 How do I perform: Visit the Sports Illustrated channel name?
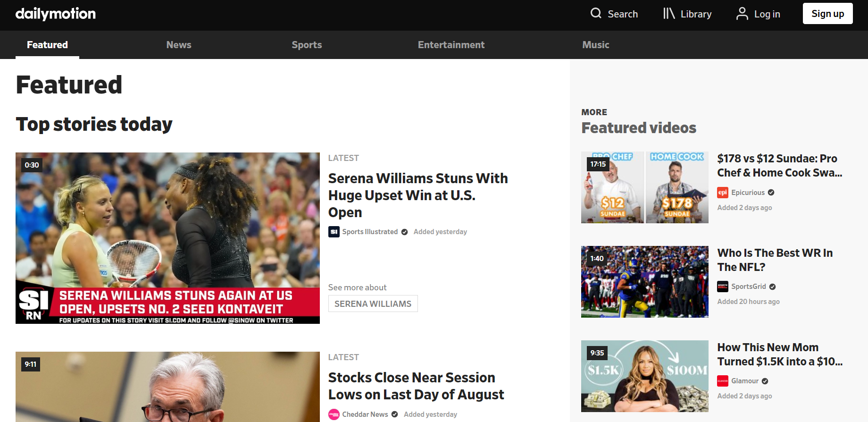click(370, 232)
